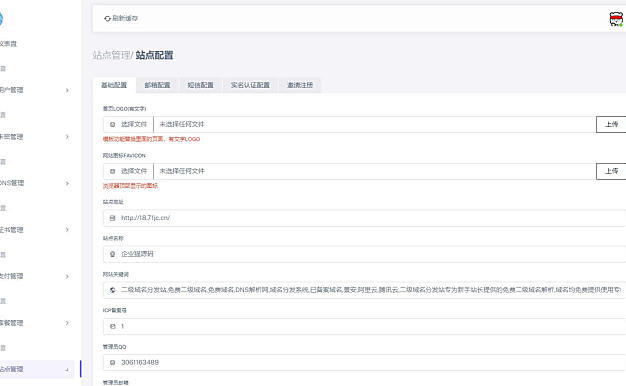Open 仪表盘 in the sidebar
Viewport: 626px width, 386px height.
pos(8,44)
